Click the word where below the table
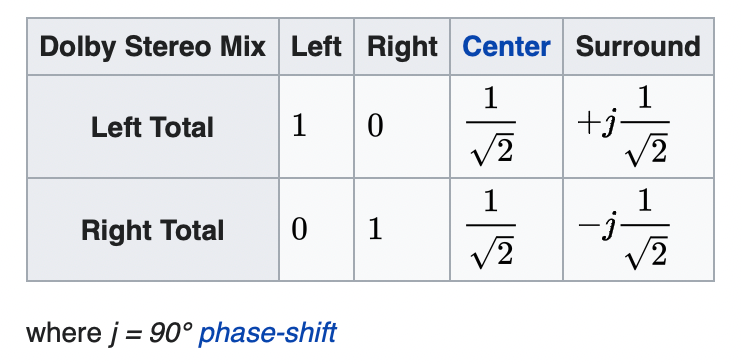The height and width of the screenshot is (364, 742). 63,333
